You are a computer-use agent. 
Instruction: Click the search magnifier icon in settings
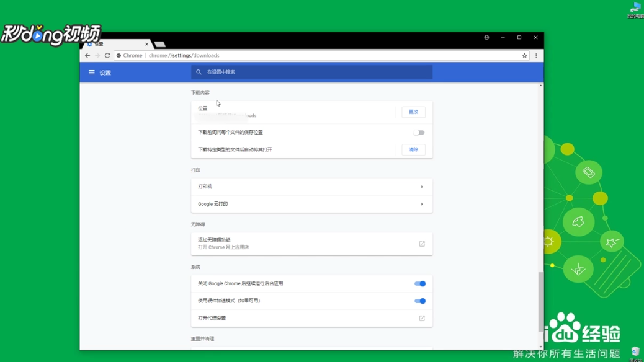(x=199, y=72)
